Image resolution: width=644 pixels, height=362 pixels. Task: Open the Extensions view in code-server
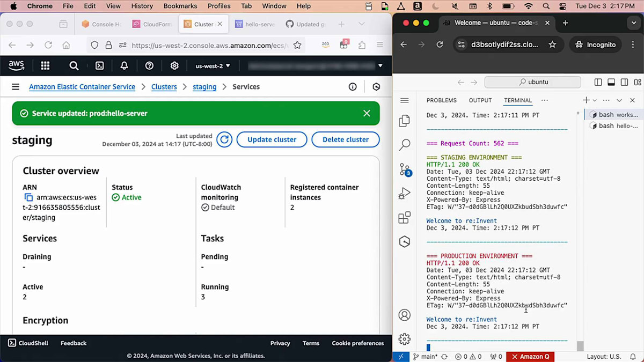coord(405,218)
